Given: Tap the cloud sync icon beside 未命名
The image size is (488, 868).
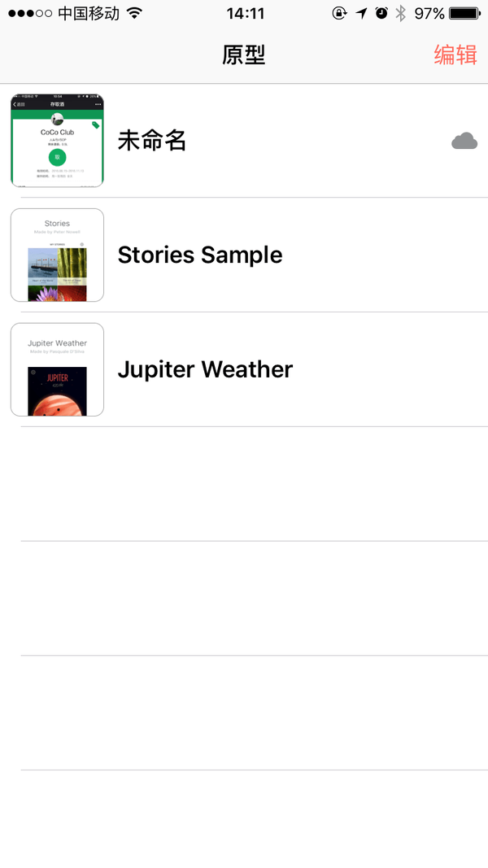Looking at the screenshot, I should point(464,142).
